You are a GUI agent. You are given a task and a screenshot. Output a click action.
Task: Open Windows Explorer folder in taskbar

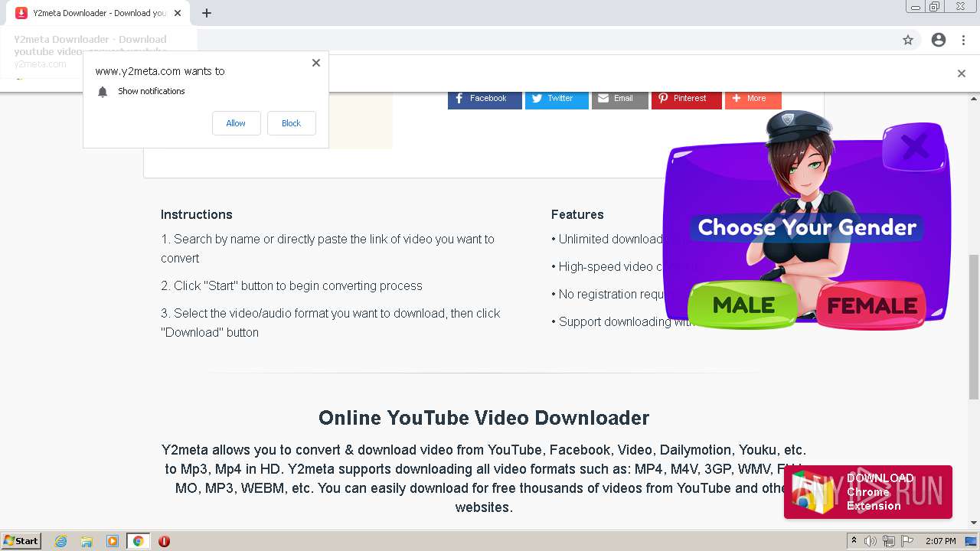(87, 541)
